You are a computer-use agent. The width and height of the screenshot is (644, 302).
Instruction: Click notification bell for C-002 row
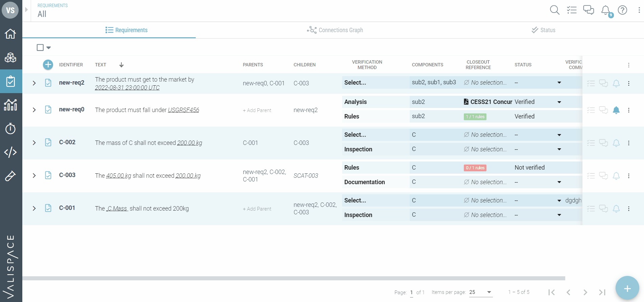[x=616, y=143]
